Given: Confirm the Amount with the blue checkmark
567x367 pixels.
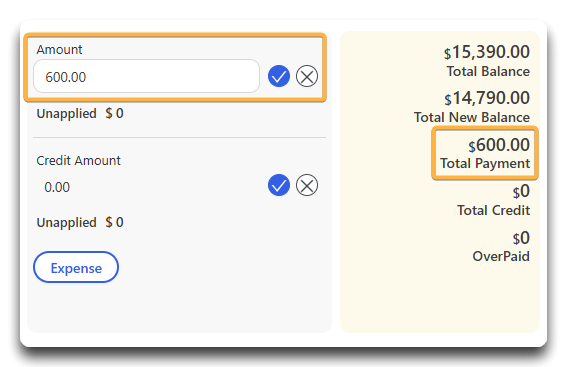Looking at the screenshot, I should 279,76.
